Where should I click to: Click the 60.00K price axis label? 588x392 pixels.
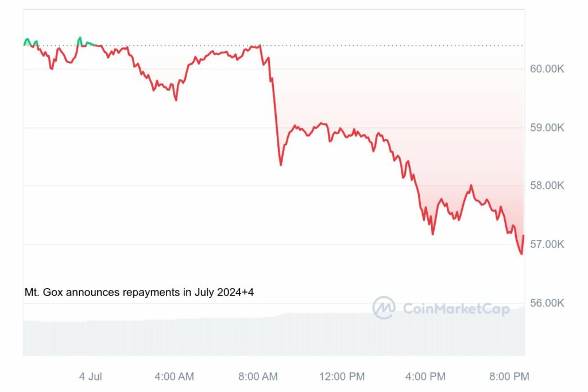(547, 69)
